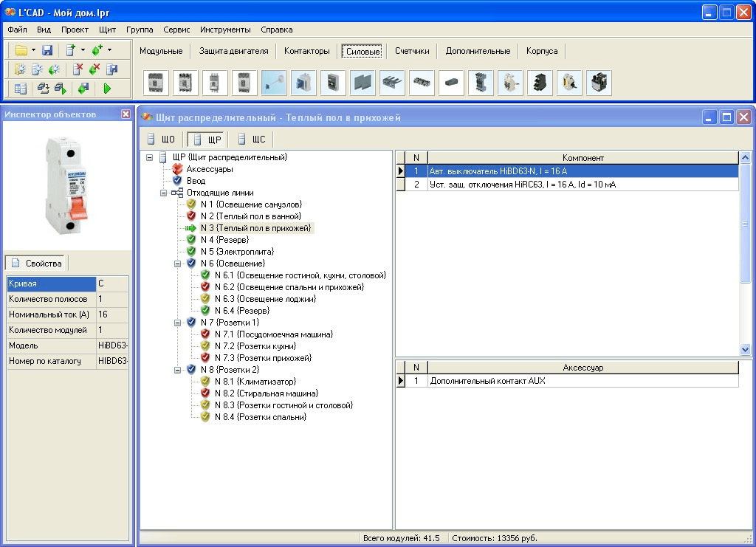756x547 pixels.
Task: Open the Инструменты menu
Action: [x=225, y=30]
